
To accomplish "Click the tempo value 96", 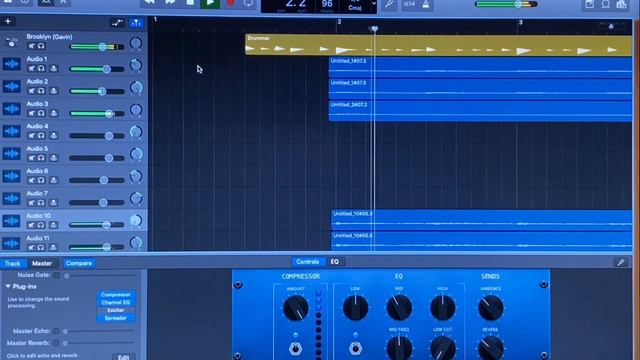I will tap(327, 4).
